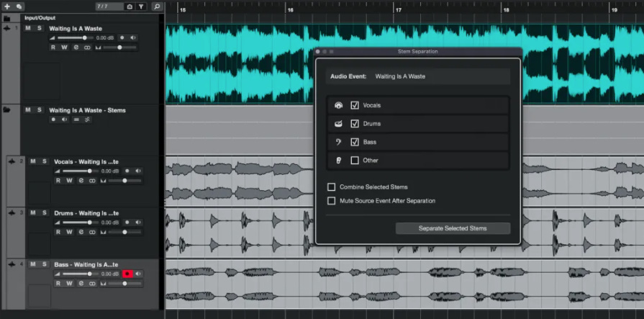This screenshot has width=644, height=319.
Task: Check the Other stem checkbox
Action: [x=355, y=161]
